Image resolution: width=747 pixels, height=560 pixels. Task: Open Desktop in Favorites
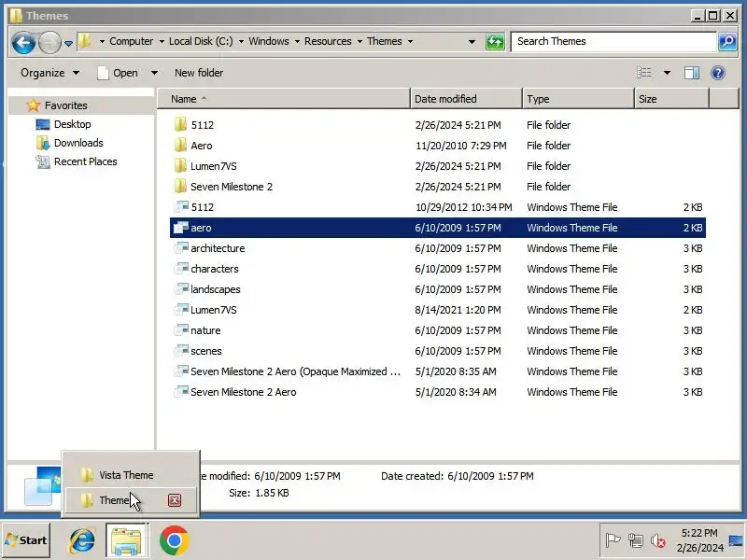[73, 124]
